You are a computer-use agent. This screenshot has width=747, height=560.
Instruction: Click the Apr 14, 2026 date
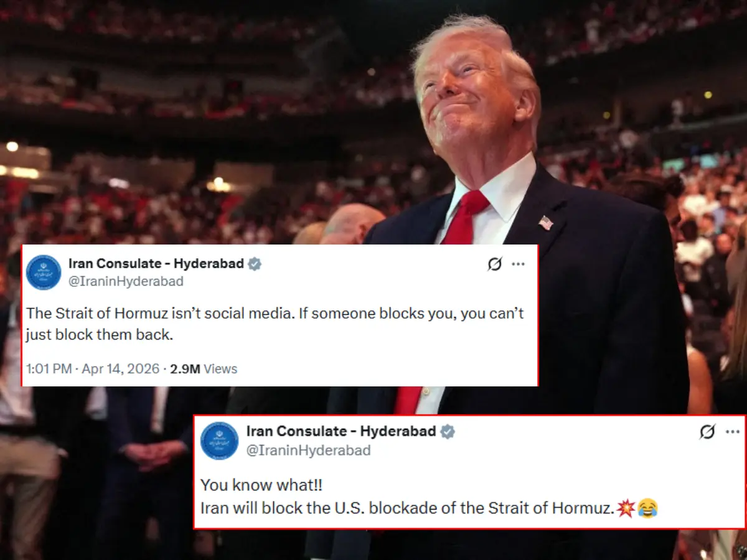point(121,369)
